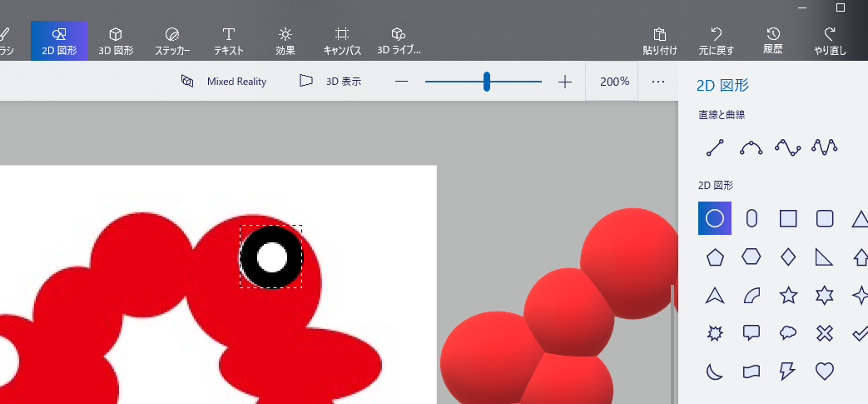Viewport: 868px width, 404px height.
Task: Open the ステッカー tab
Action: [172, 41]
